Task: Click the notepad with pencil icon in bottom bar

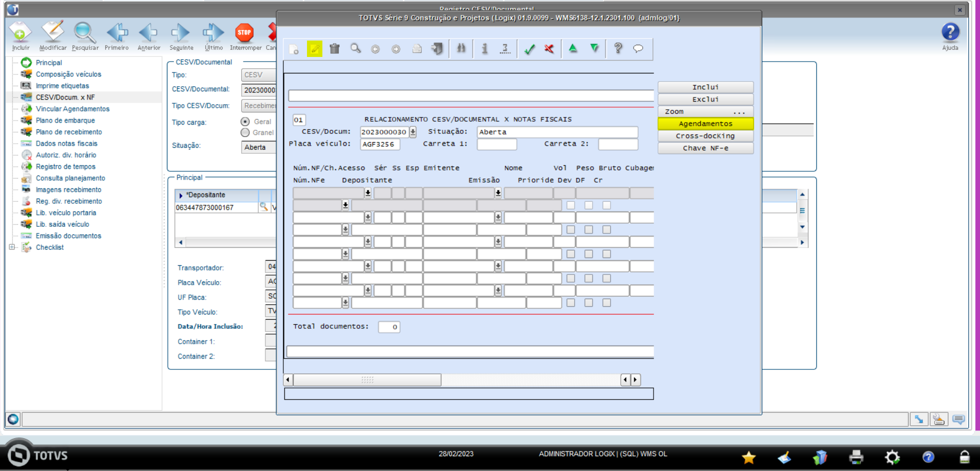Action: pos(784,457)
